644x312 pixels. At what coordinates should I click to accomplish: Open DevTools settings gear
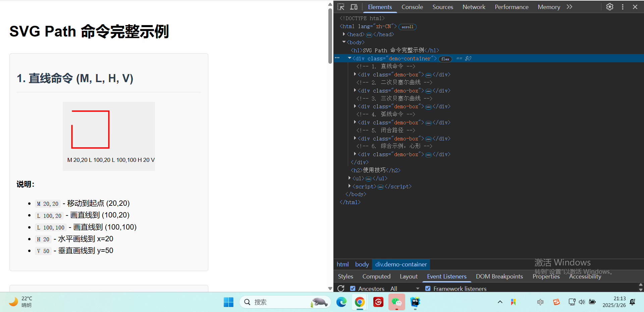click(x=610, y=7)
